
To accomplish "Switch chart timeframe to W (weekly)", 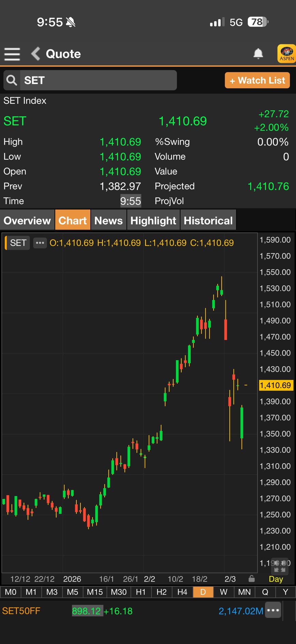I will (x=223, y=592).
